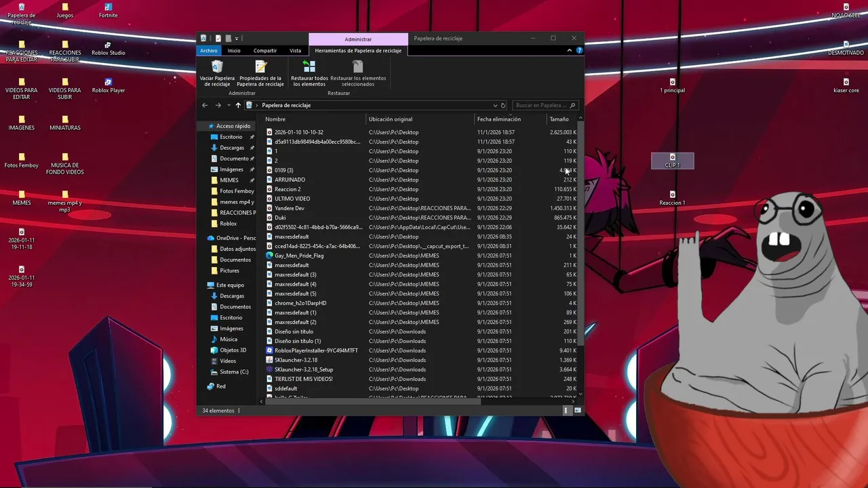Sort by the Tamaño column header

561,119
